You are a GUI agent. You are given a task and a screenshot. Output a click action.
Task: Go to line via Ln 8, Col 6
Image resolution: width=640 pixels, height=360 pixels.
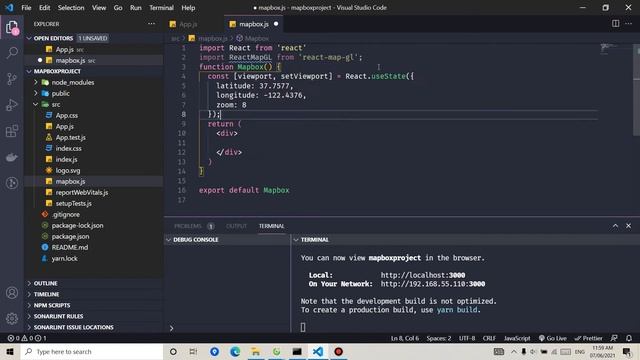tap(405, 338)
